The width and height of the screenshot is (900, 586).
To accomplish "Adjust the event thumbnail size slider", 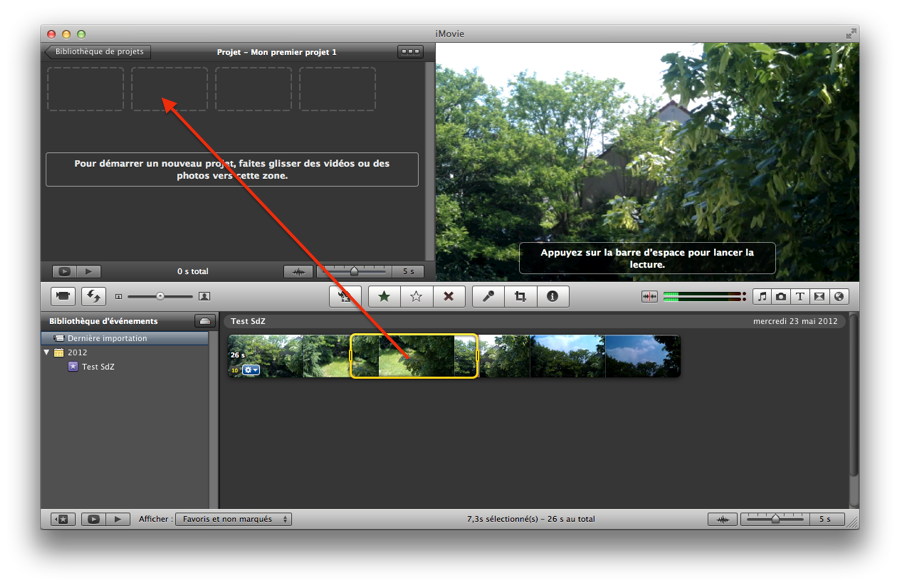I will 160,296.
